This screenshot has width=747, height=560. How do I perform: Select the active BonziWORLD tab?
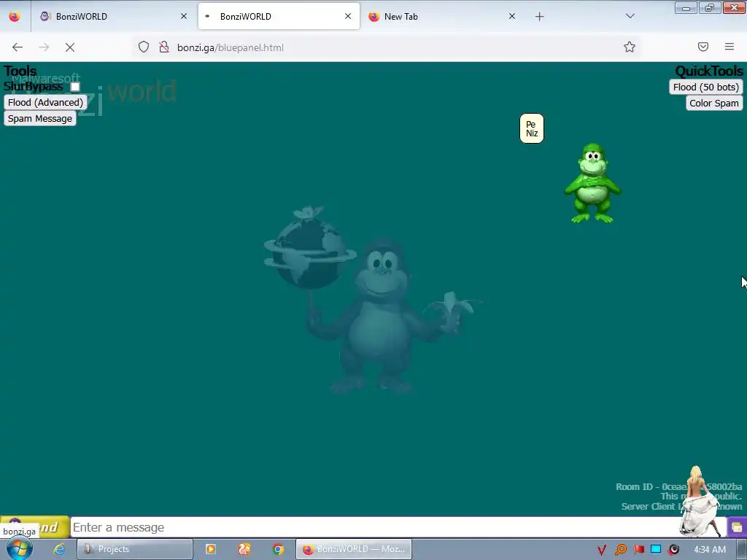(x=279, y=16)
